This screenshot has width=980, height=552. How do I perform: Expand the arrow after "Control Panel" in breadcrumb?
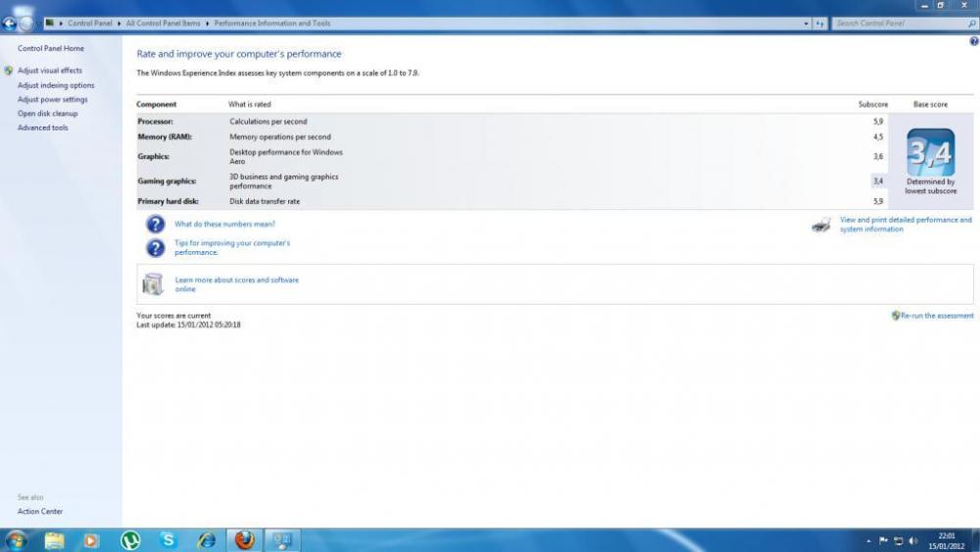coord(120,23)
